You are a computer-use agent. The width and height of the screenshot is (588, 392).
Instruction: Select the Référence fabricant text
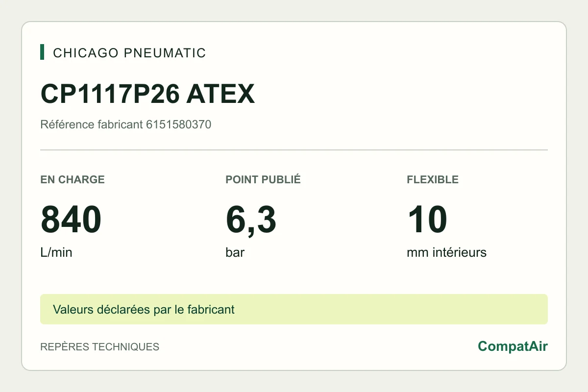[x=92, y=124]
